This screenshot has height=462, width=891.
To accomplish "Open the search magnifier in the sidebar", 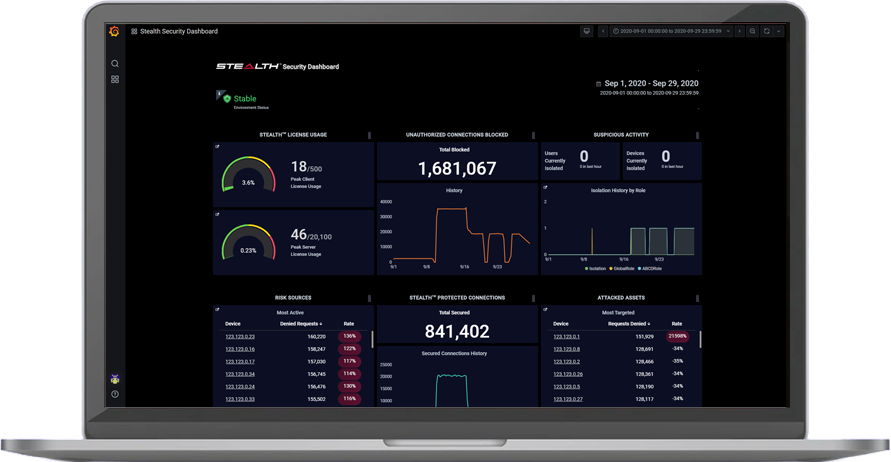I will [x=115, y=64].
